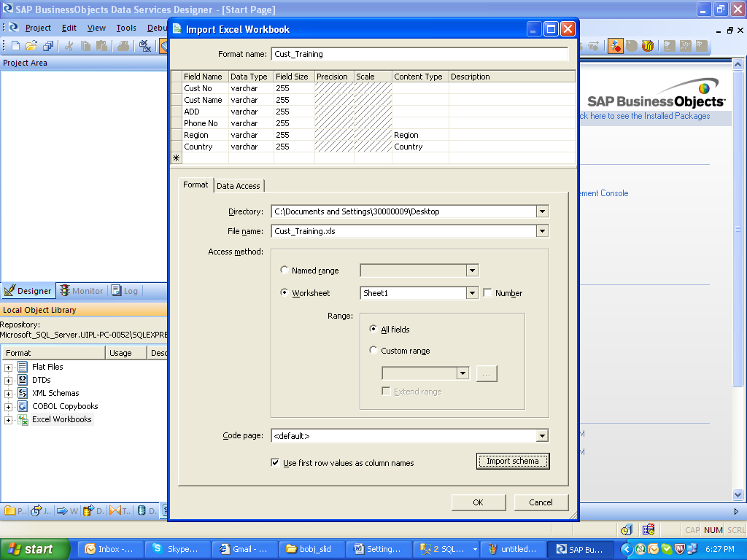Click the Print toolbar icon

coord(123,46)
